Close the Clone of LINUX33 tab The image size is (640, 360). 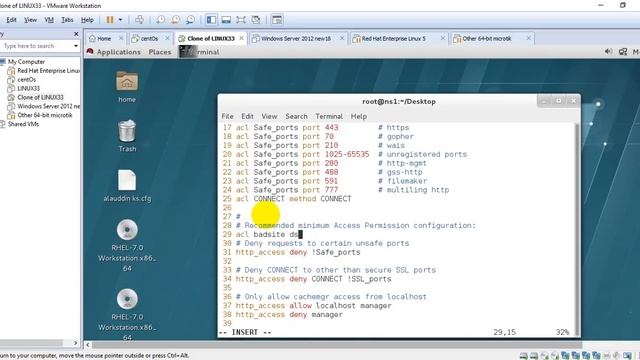pos(242,38)
